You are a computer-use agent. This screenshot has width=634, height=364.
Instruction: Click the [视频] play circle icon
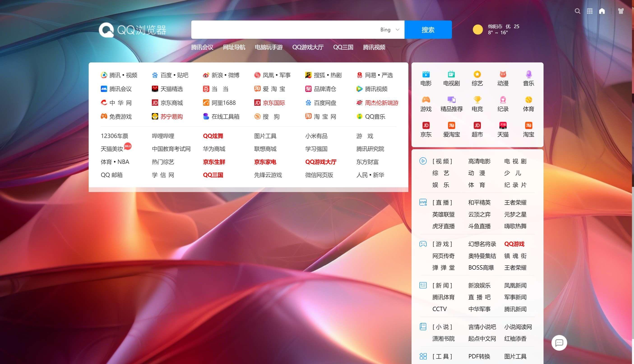(423, 161)
